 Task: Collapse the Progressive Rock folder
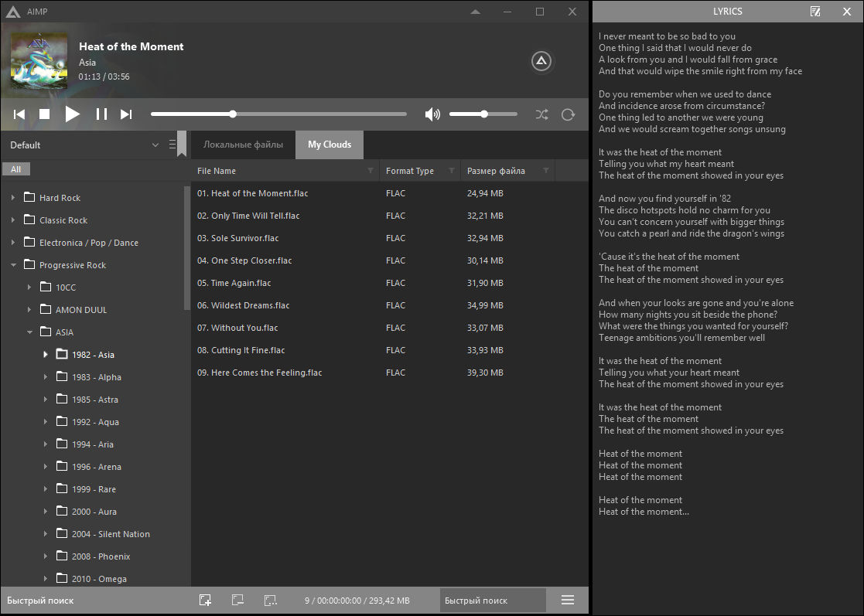point(13,265)
